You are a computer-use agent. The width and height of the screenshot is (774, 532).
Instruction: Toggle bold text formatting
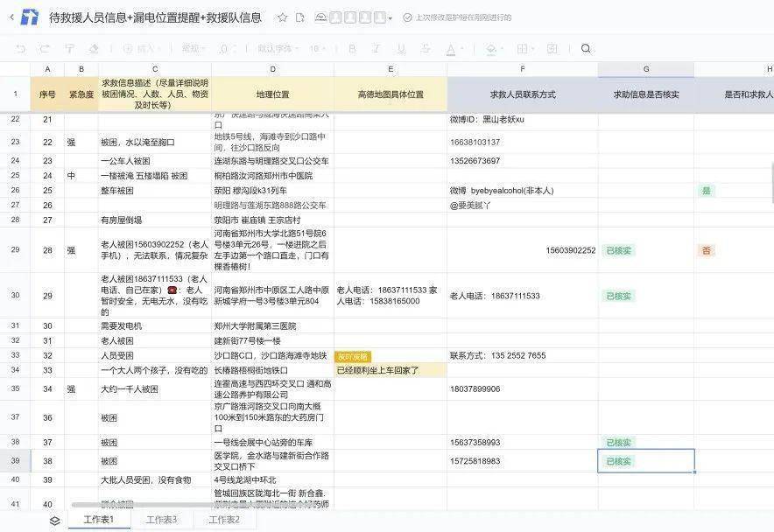[352, 49]
